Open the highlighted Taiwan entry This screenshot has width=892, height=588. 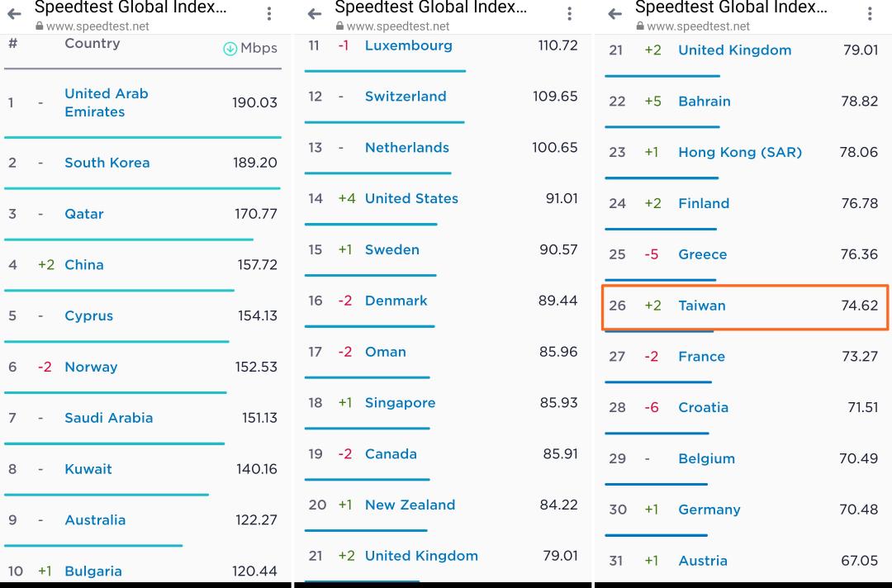point(701,306)
